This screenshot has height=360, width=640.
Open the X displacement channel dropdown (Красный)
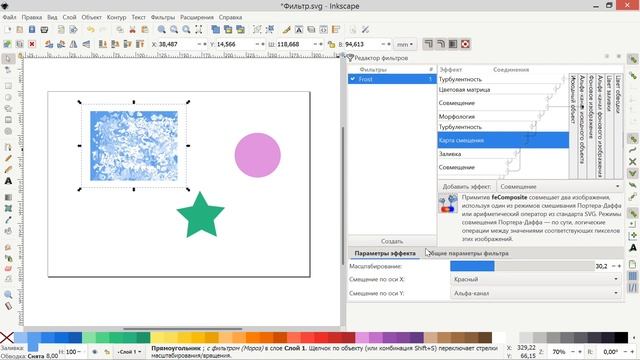[x=535, y=279]
